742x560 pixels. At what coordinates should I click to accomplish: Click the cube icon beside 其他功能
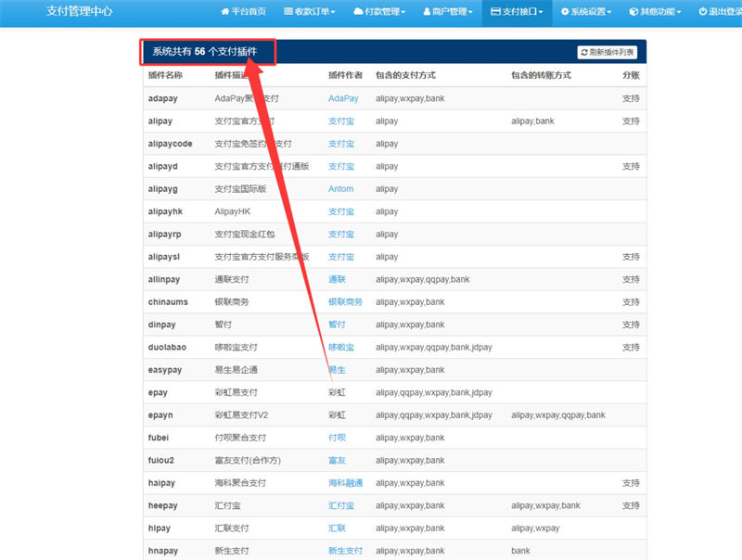(x=633, y=12)
